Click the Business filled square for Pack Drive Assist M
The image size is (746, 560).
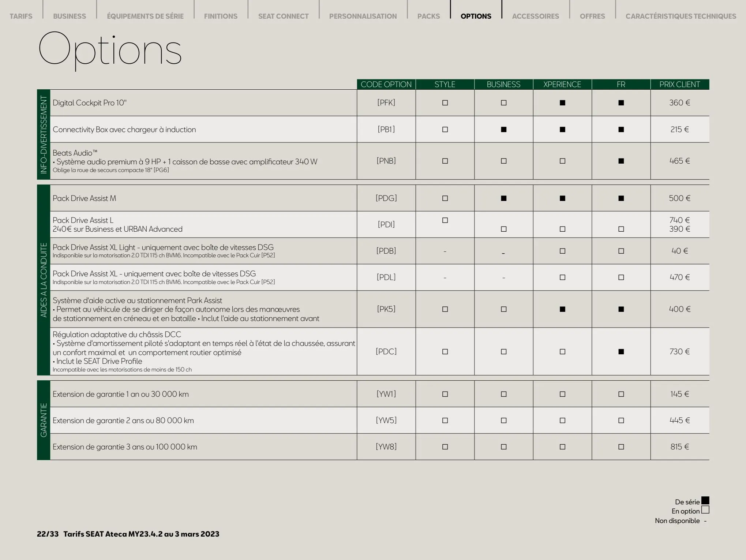pos(504,198)
